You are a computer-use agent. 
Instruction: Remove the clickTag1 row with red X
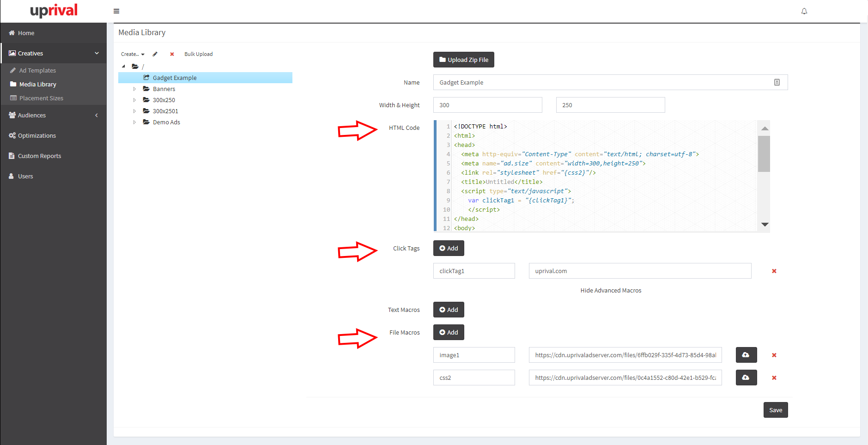pyautogui.click(x=774, y=271)
